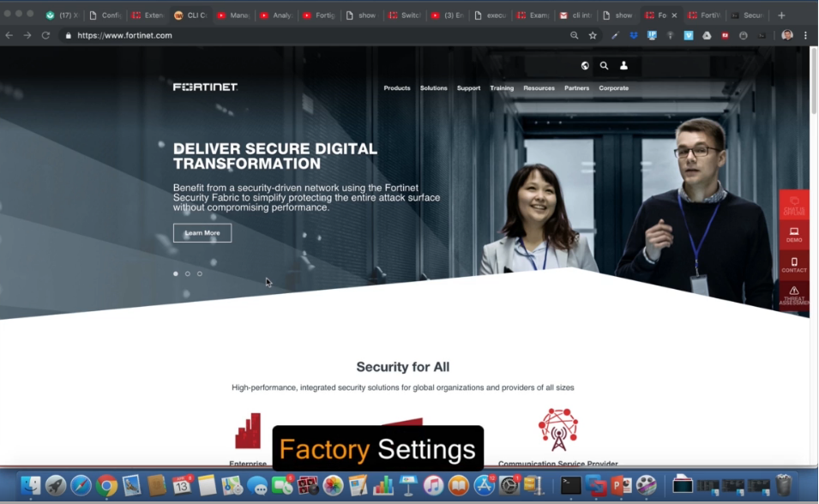Screen dimensions: 819x504
Task: Reload the page using the refresh icon
Action: [x=45, y=35]
